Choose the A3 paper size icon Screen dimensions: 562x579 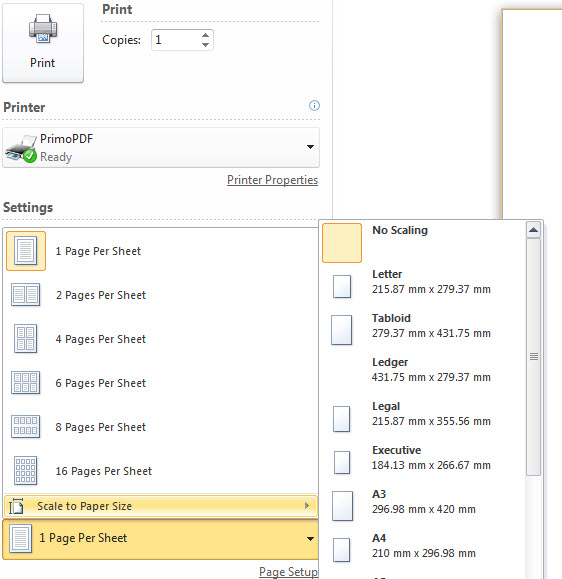pyautogui.click(x=342, y=506)
